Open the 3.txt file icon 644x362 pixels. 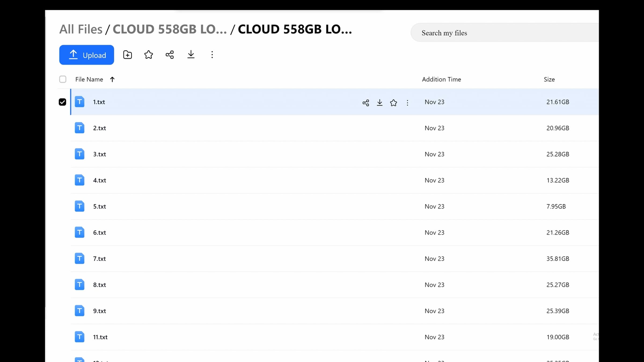click(x=79, y=154)
